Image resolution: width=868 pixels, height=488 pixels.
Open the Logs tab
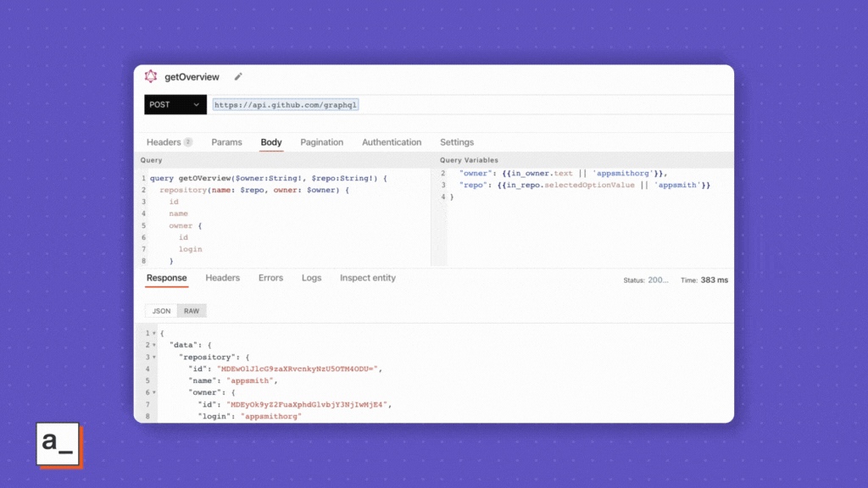point(311,278)
